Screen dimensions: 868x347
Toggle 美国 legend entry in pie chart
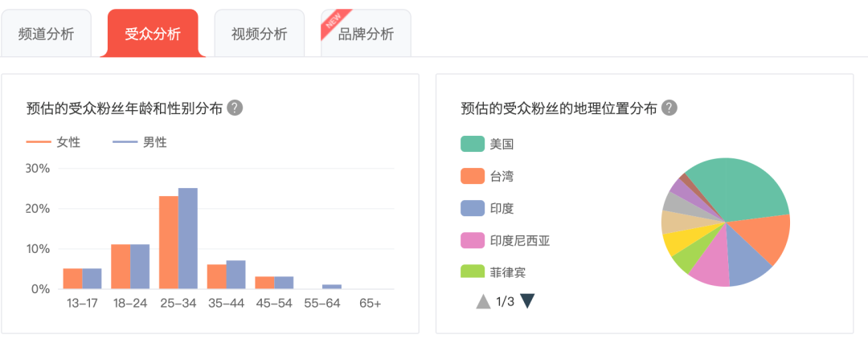coord(487,144)
